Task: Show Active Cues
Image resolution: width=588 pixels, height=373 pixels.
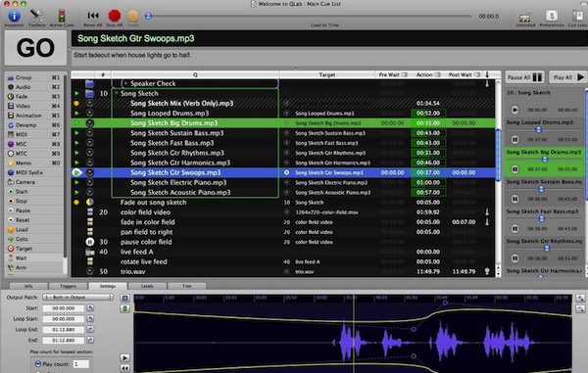Action: [62, 18]
